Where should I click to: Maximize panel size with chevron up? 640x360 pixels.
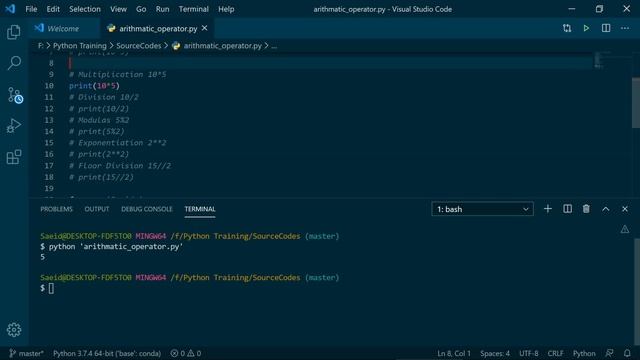pyautogui.click(x=606, y=209)
